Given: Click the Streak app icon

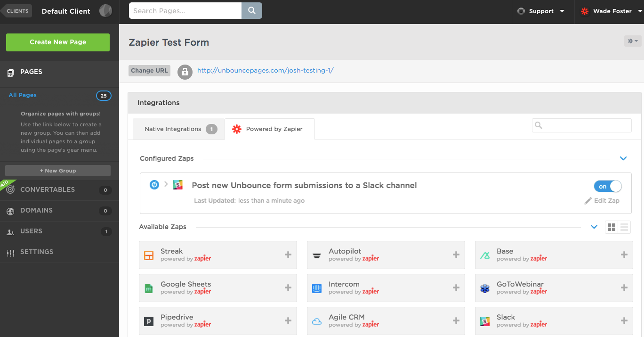Looking at the screenshot, I should tap(149, 255).
